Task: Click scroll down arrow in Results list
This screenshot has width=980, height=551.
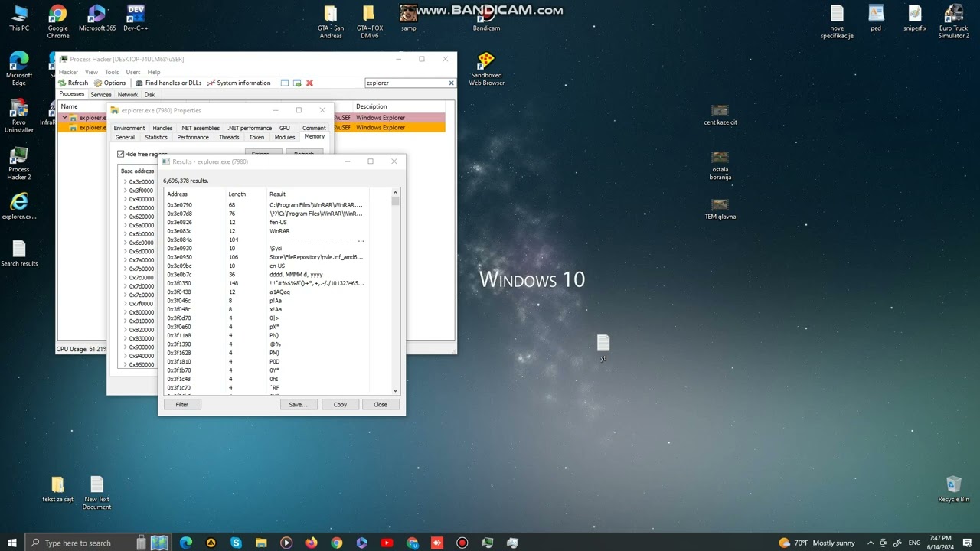Action: pyautogui.click(x=396, y=390)
